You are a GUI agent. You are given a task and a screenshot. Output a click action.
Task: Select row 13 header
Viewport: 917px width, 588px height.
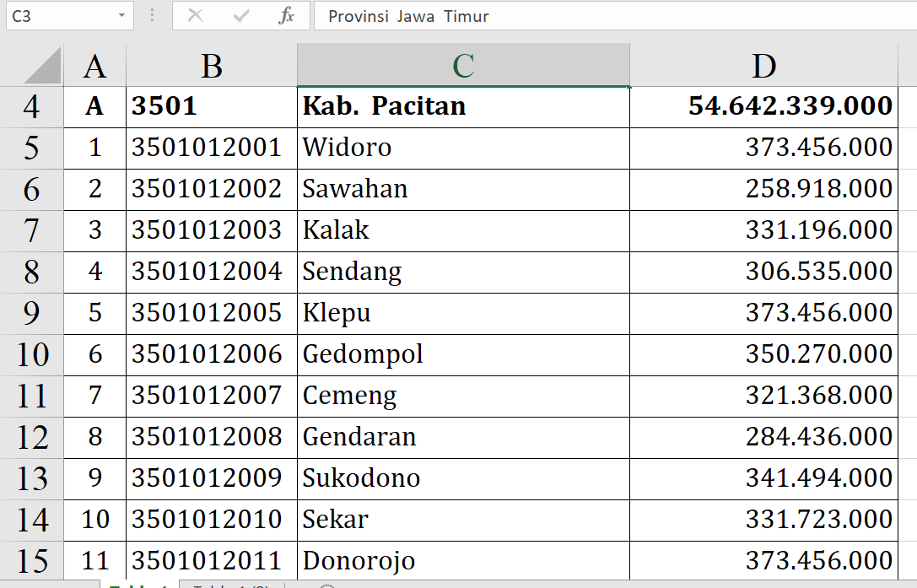31,478
